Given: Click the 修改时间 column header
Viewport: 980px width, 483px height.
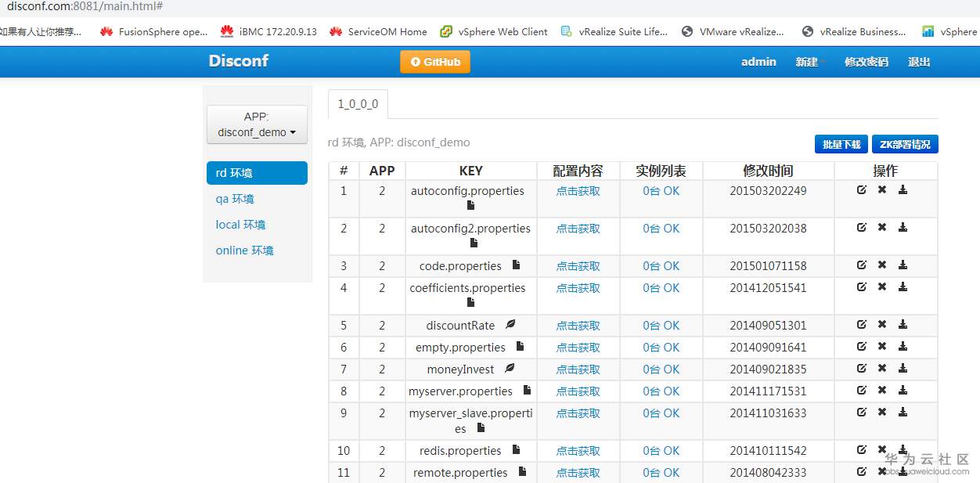Looking at the screenshot, I should tap(769, 171).
